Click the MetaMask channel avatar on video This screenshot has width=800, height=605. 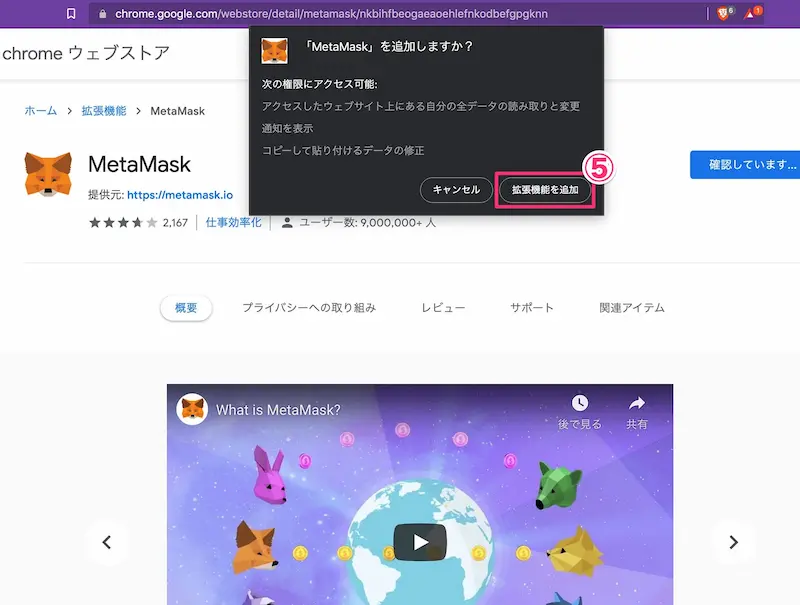[x=192, y=409]
